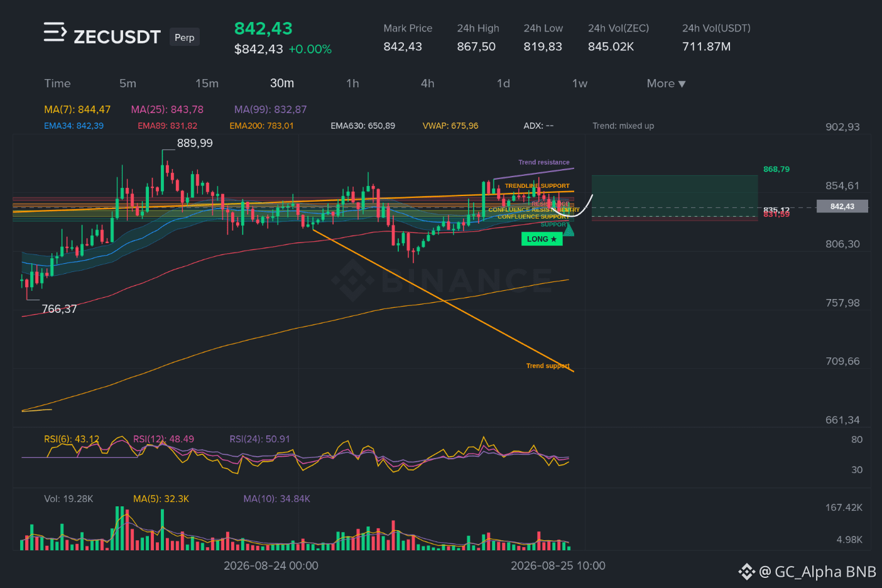
Task: Click the EMA630: 650,89 label
Action: point(363,126)
